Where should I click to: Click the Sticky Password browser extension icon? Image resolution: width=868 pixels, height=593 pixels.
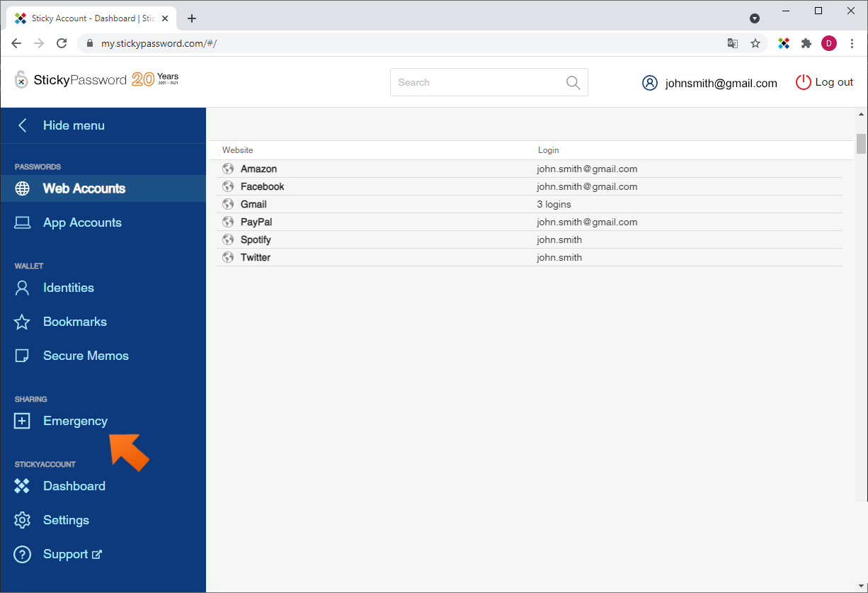tap(784, 43)
